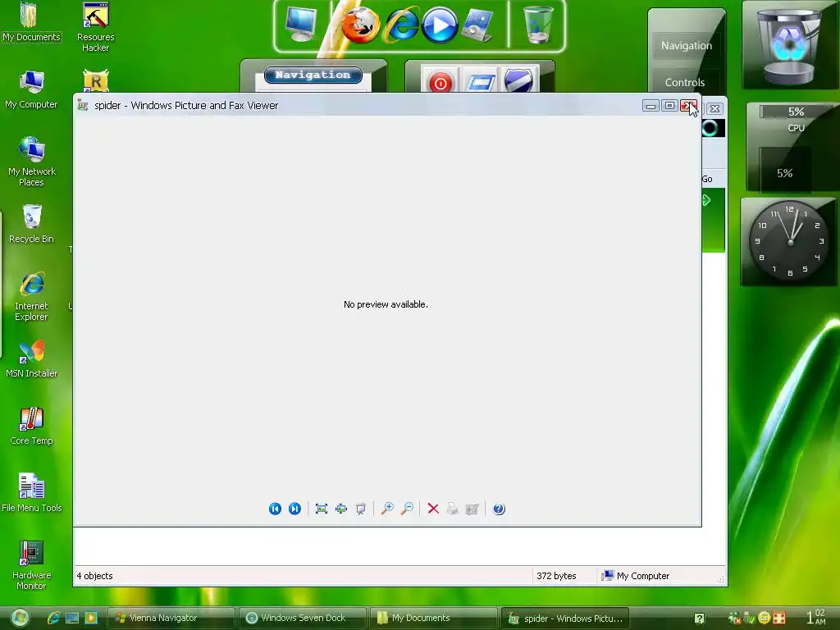Screen dimensions: 840x630
Task: Switch to spider Picture Viewer taskbar button
Action: (564, 619)
